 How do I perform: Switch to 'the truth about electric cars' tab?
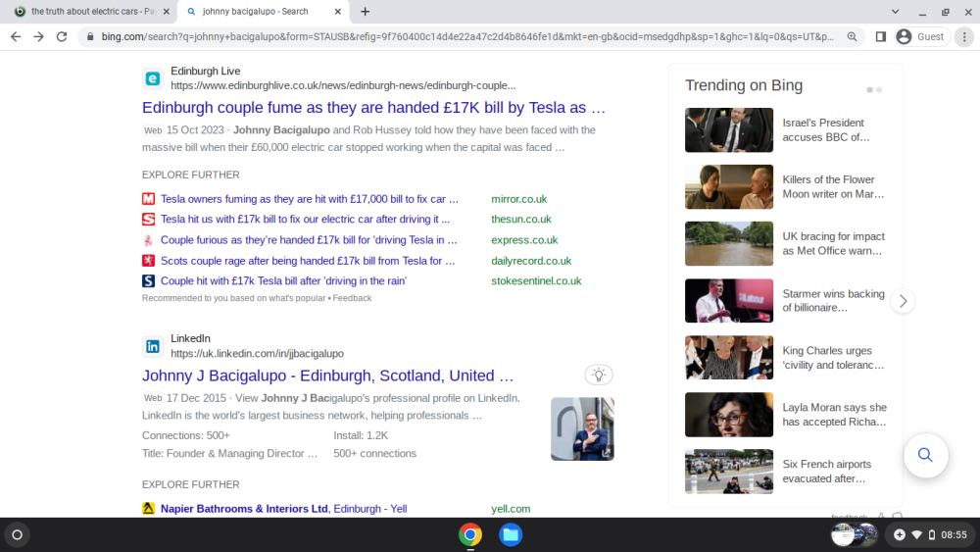tap(92, 11)
